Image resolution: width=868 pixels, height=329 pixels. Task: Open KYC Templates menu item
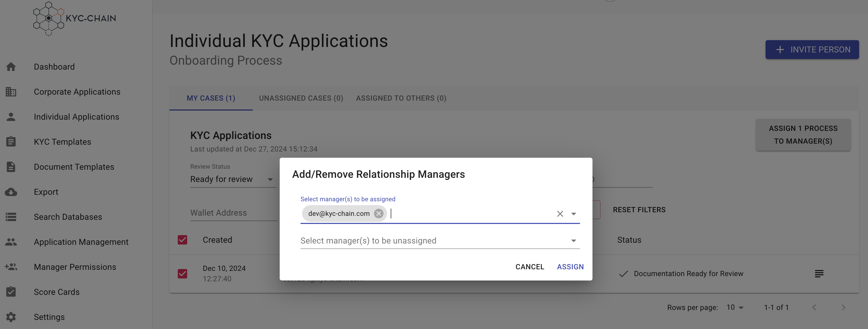coord(62,142)
